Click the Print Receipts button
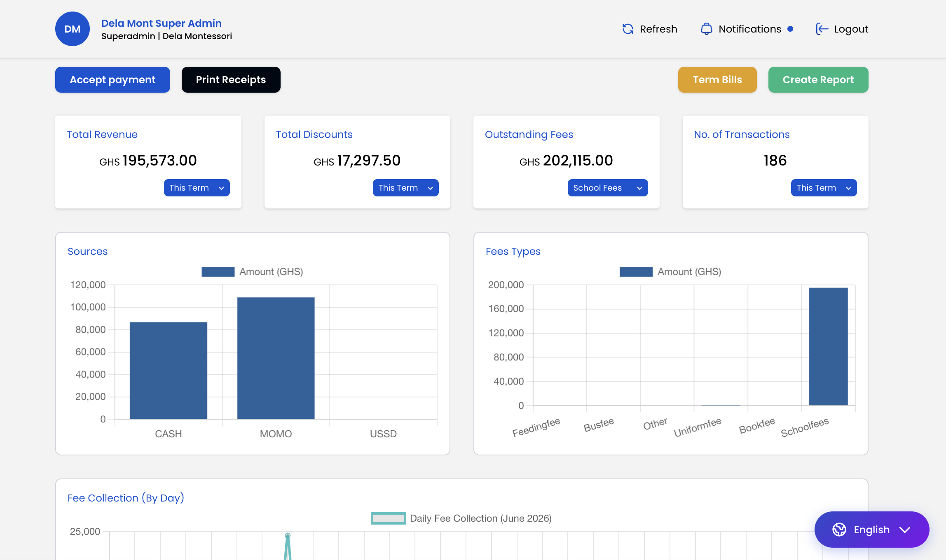The image size is (946, 560). click(x=231, y=79)
